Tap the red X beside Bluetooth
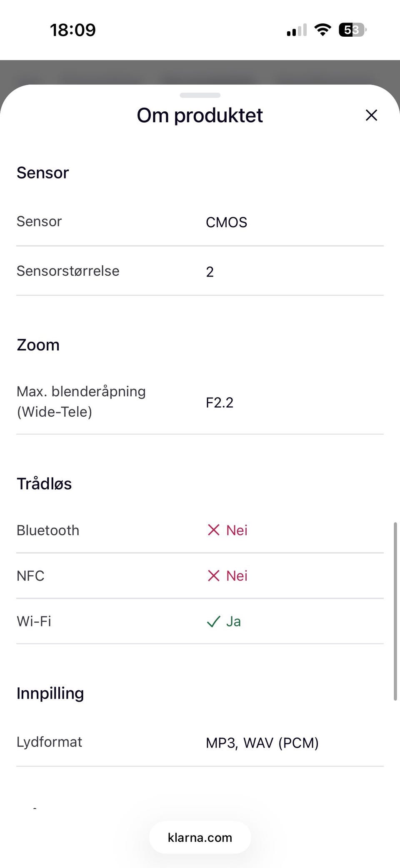This screenshot has height=868, width=400. [x=213, y=530]
